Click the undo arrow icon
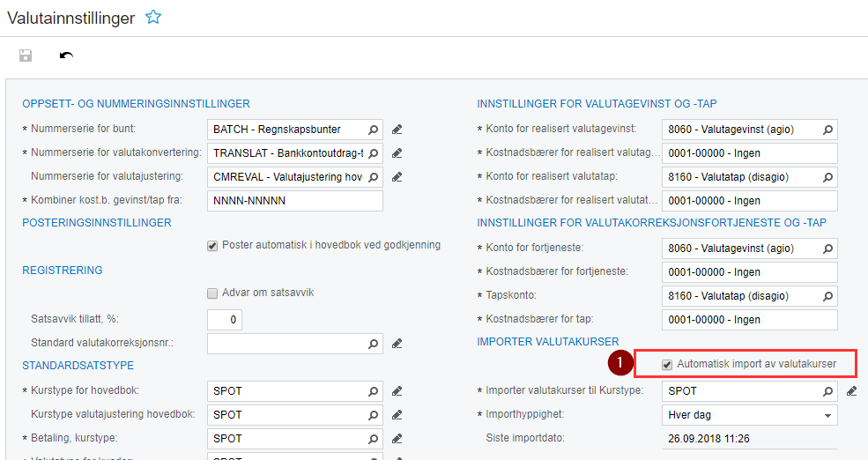 [x=66, y=56]
